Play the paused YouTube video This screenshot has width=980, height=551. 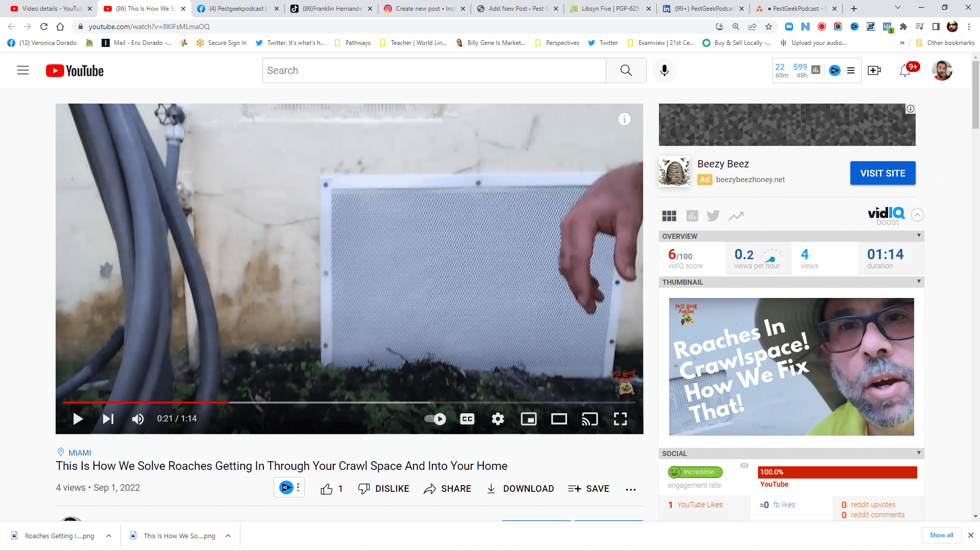click(x=78, y=419)
